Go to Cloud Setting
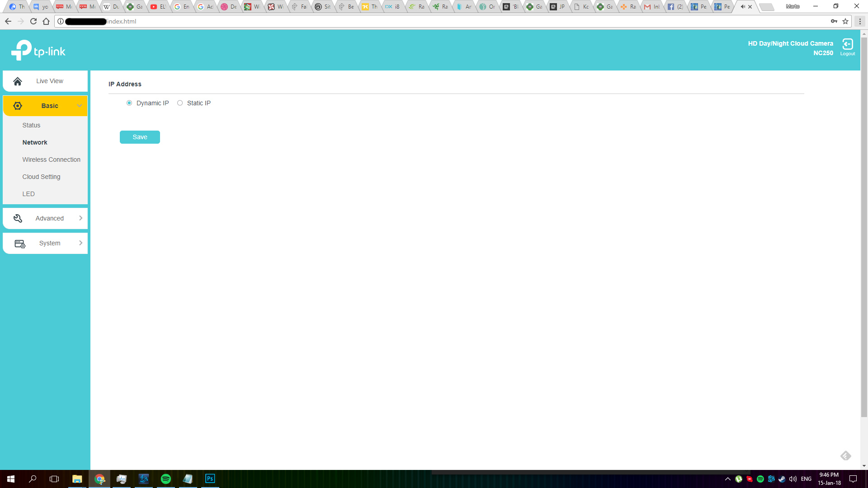This screenshot has width=868, height=488. pos(41,177)
